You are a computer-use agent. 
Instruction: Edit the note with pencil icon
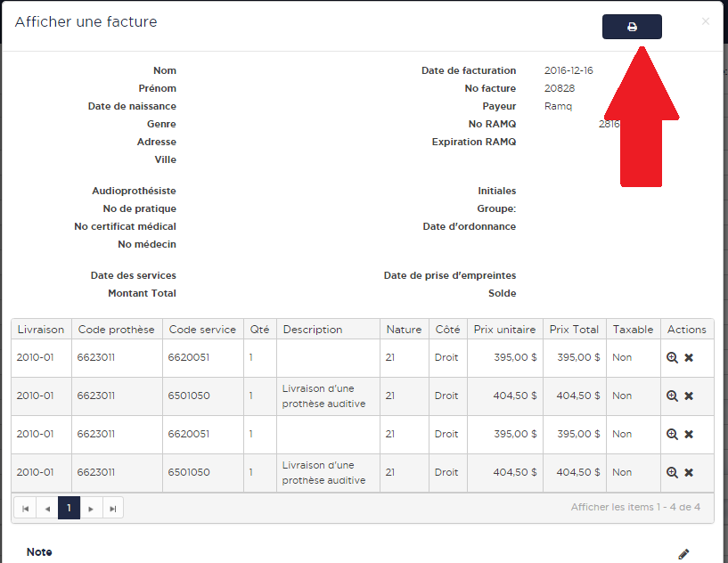[683, 554]
